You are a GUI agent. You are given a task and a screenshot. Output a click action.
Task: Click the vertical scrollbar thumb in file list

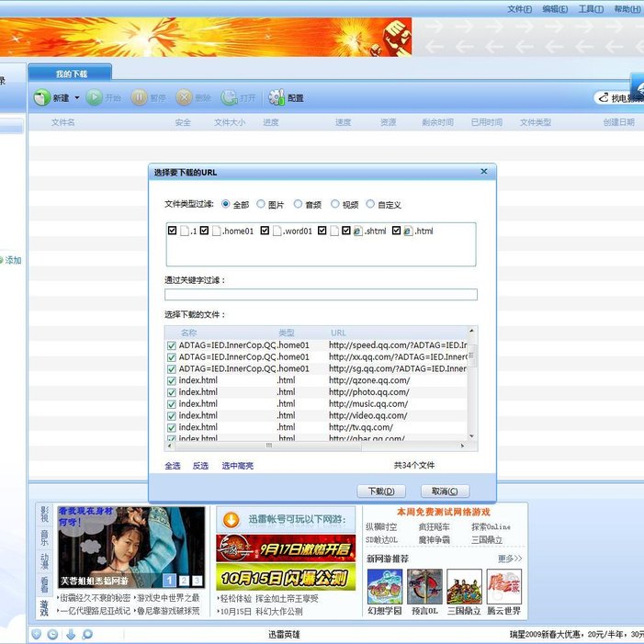[471, 356]
